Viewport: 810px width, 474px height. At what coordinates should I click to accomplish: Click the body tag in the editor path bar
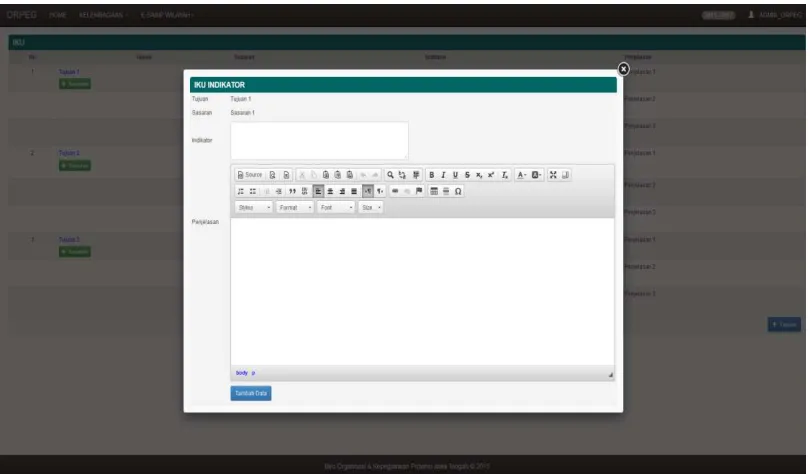[x=242, y=373]
